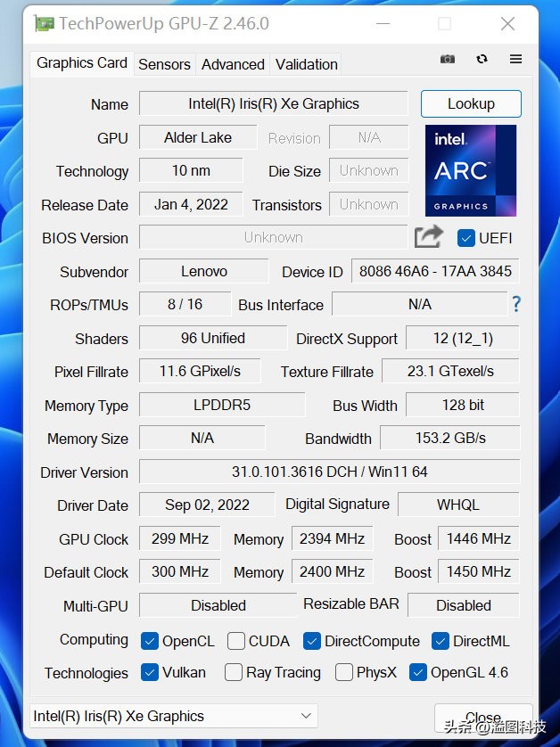Click the Digital Signature value WHQL

click(x=458, y=505)
